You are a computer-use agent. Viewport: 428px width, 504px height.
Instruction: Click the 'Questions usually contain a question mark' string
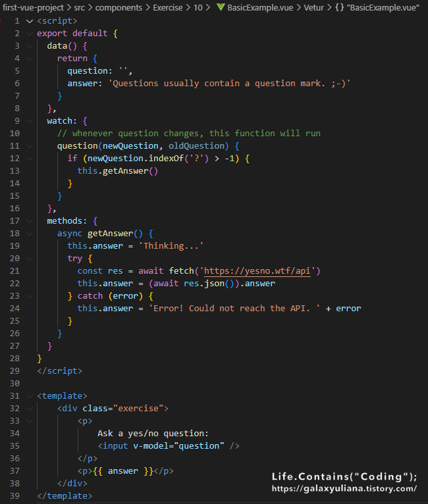click(x=229, y=84)
